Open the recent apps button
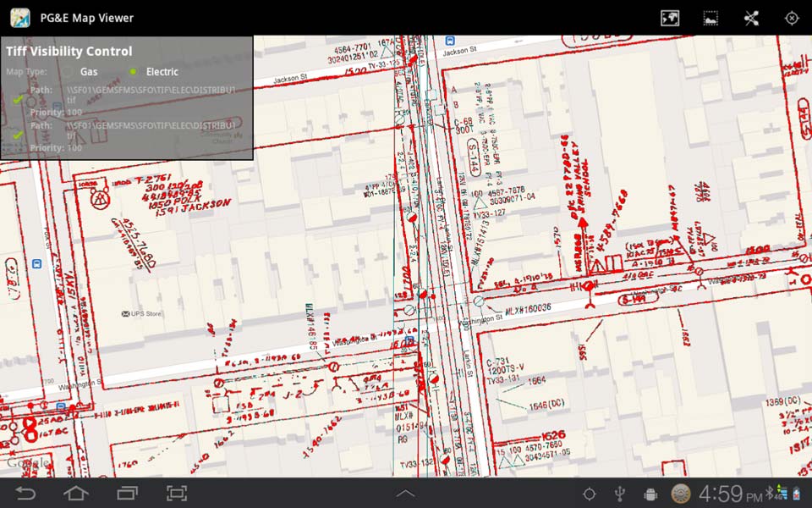 pyautogui.click(x=127, y=493)
